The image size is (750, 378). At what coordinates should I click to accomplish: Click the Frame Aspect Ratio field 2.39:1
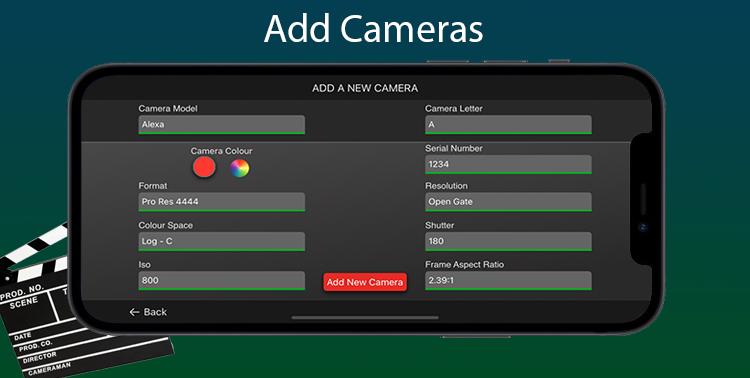tap(508, 280)
